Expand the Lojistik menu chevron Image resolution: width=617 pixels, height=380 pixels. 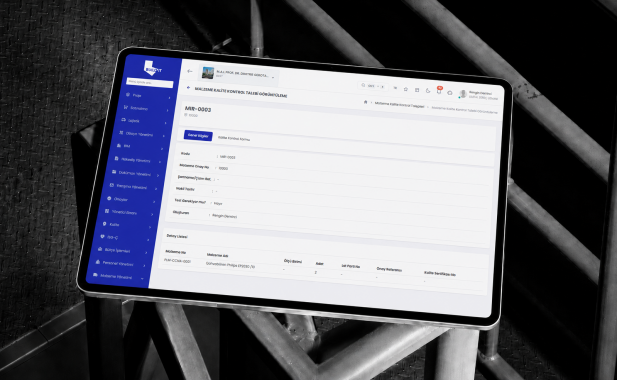165,123
